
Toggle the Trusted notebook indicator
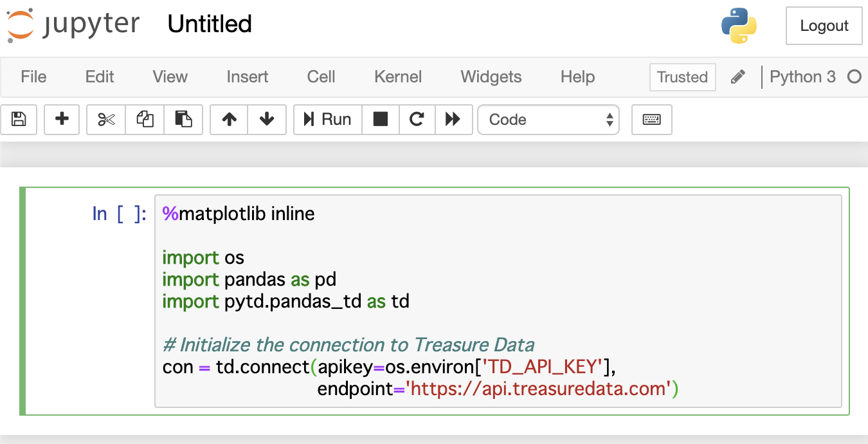click(x=682, y=77)
